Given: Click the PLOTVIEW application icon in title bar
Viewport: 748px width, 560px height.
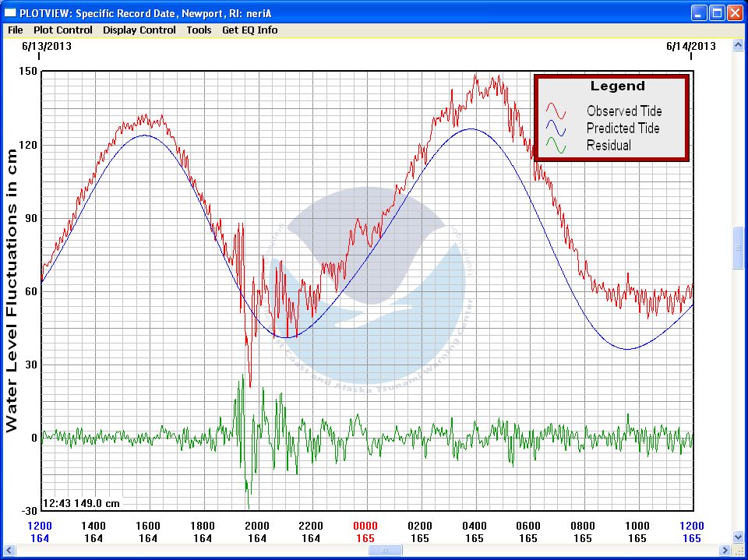Looking at the screenshot, I should (10, 12).
